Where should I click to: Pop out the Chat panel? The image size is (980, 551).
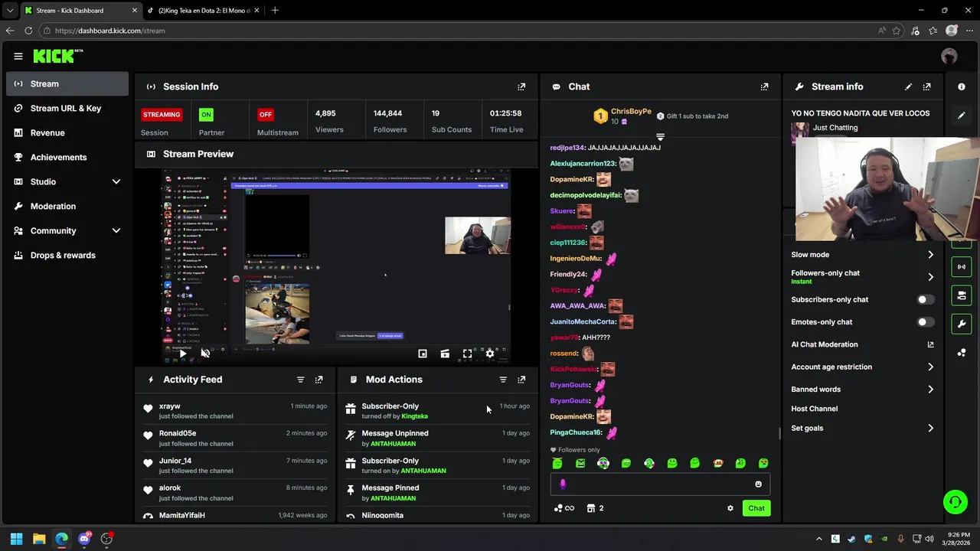tap(764, 86)
